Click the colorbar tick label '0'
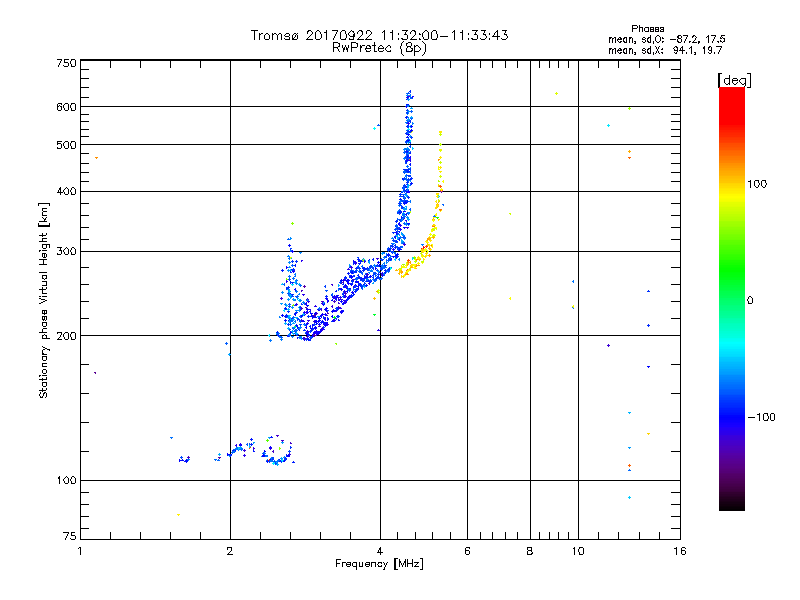The height and width of the screenshot is (600, 800). tap(750, 301)
